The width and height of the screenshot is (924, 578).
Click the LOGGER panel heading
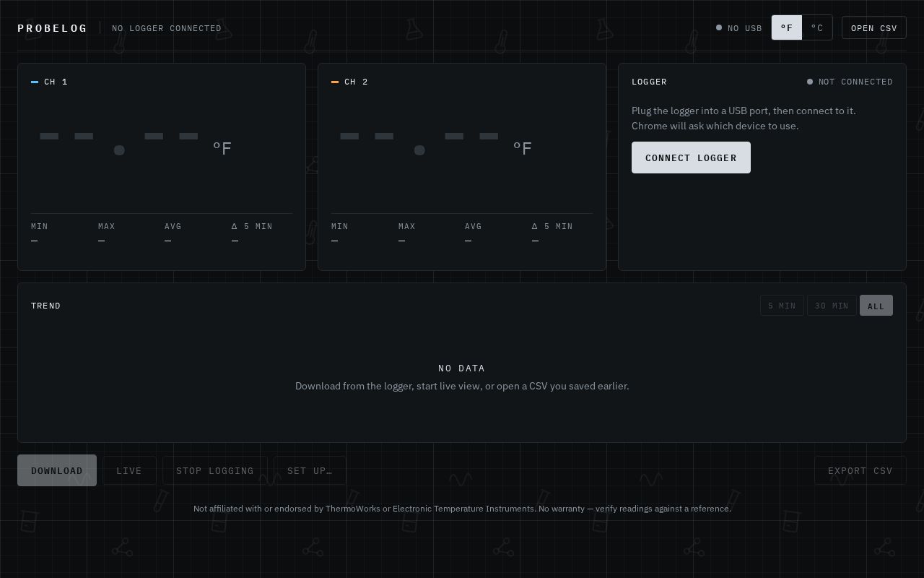click(x=649, y=82)
